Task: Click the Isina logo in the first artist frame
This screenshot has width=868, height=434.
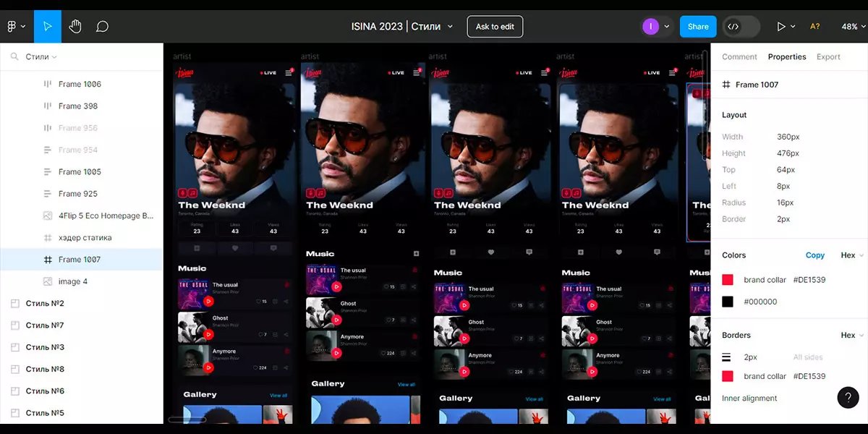Action: (185, 72)
